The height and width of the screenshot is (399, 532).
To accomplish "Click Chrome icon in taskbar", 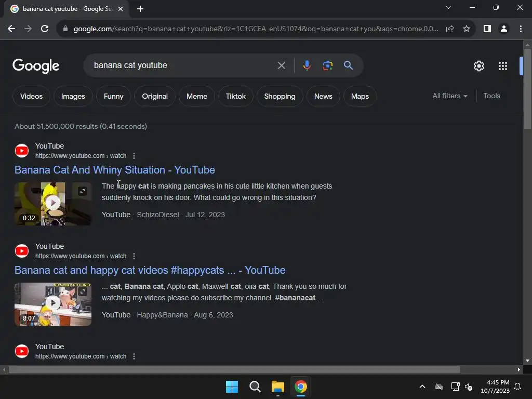I will (301, 387).
